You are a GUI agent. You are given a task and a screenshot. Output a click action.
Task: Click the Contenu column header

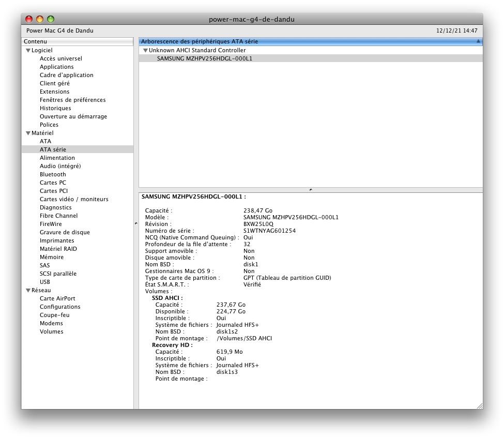click(x=77, y=41)
